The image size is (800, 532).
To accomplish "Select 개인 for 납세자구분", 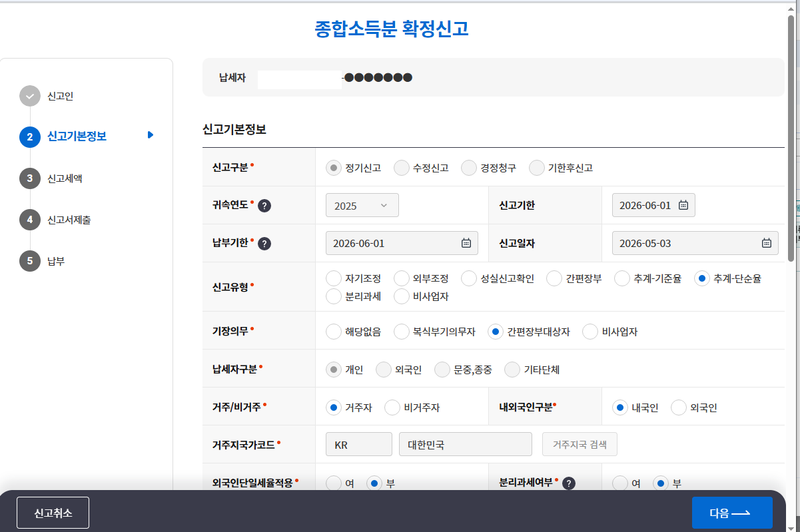I will click(x=334, y=370).
